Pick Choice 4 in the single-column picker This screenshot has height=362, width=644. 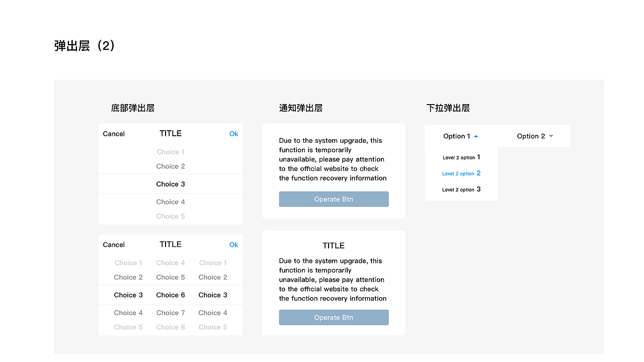click(171, 202)
